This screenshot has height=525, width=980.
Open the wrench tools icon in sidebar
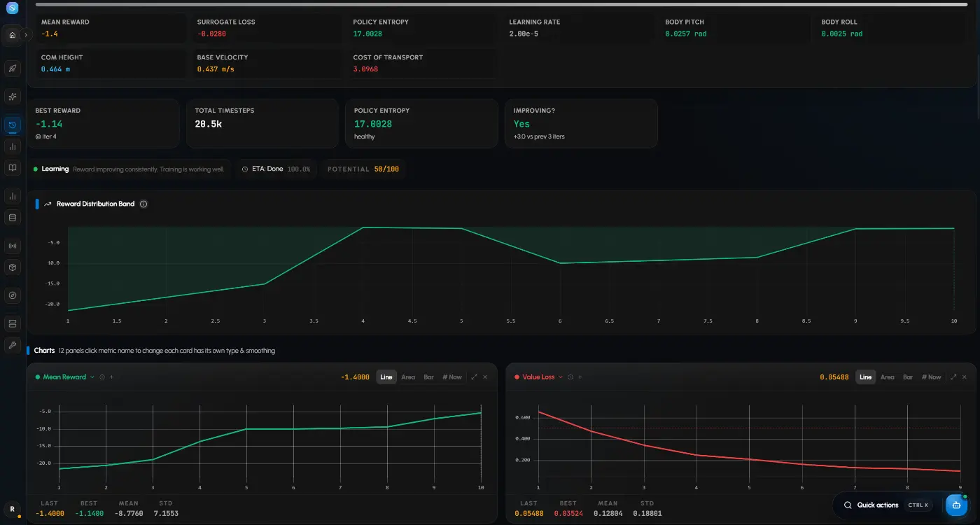coord(12,345)
